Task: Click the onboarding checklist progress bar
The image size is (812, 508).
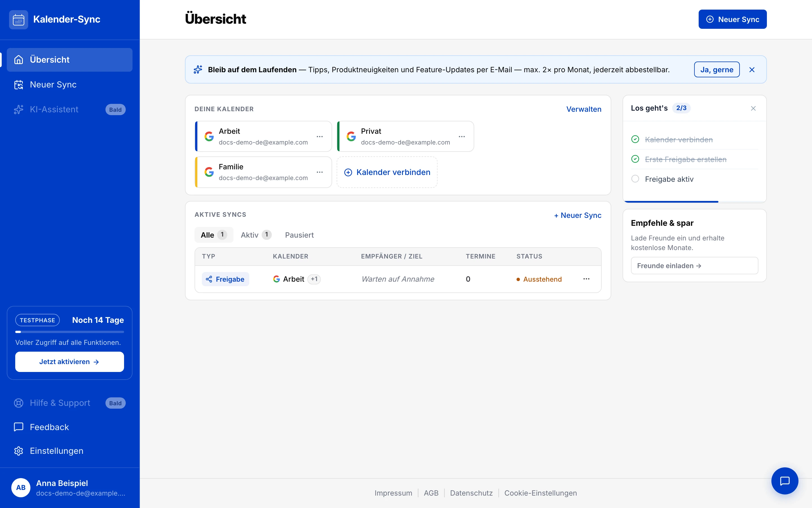Action: click(694, 202)
